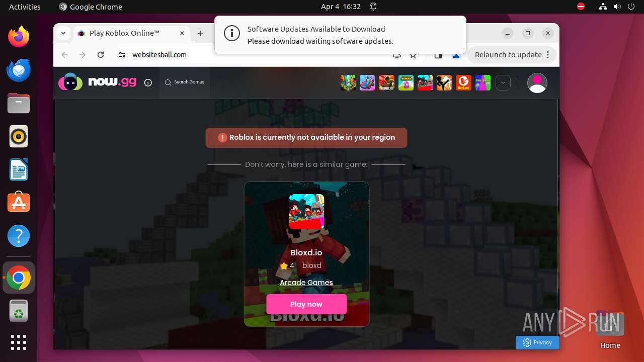This screenshot has height=362, width=644.
Task: Open the system volume and power menu
Action: tap(617, 7)
